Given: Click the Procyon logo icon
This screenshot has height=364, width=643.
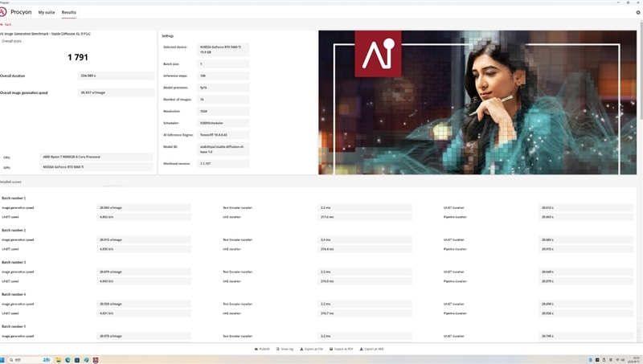Looking at the screenshot, I should [3, 12].
